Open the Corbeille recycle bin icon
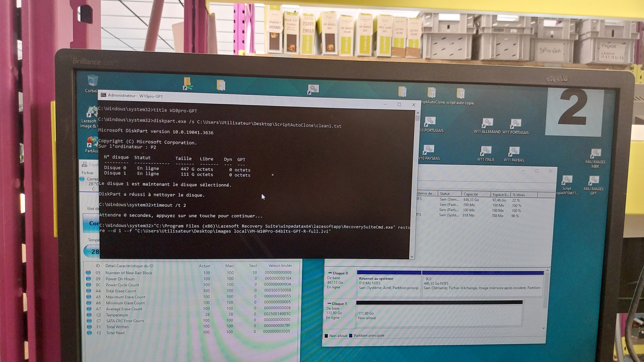This screenshot has width=644, height=362. pyautogui.click(x=93, y=81)
